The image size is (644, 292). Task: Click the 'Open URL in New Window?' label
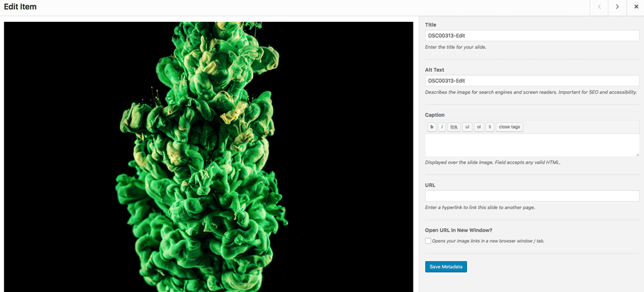[459, 230]
